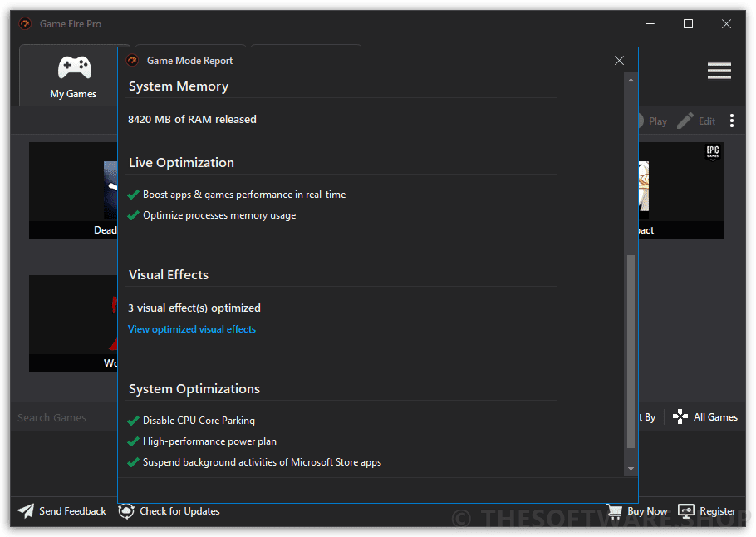Click the System Memory heading
Screen dimensions: 756x537
tap(179, 86)
